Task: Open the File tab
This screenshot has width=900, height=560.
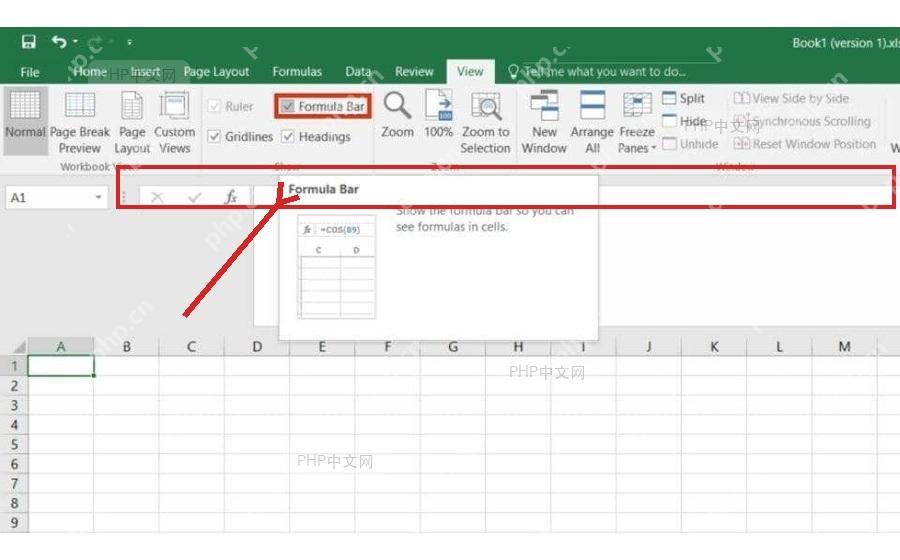Action: [29, 72]
